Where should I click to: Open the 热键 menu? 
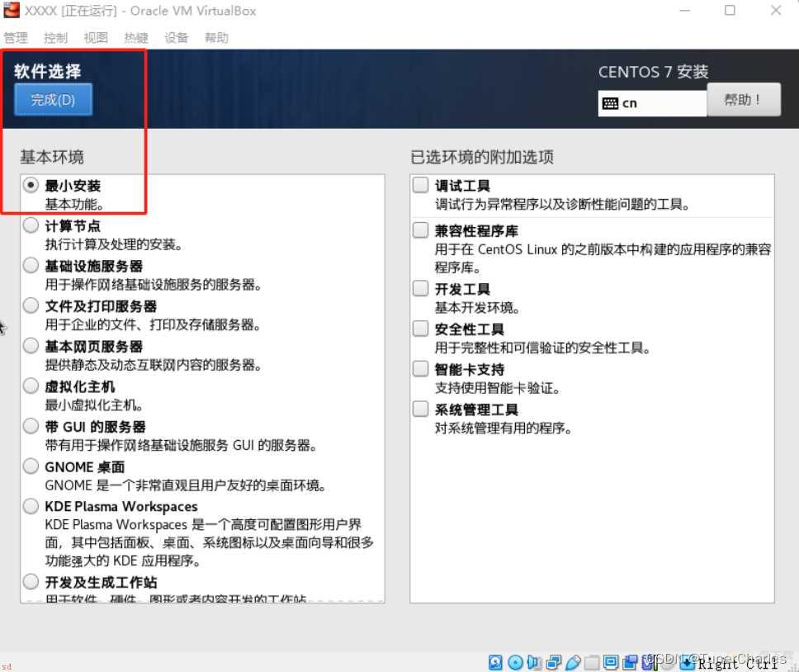[x=136, y=38]
